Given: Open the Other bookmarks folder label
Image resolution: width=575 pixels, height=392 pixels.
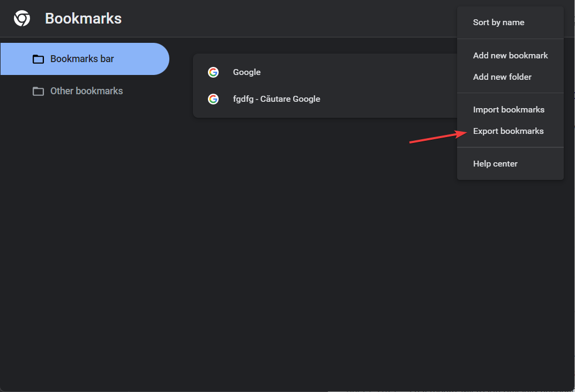Looking at the screenshot, I should [x=86, y=91].
